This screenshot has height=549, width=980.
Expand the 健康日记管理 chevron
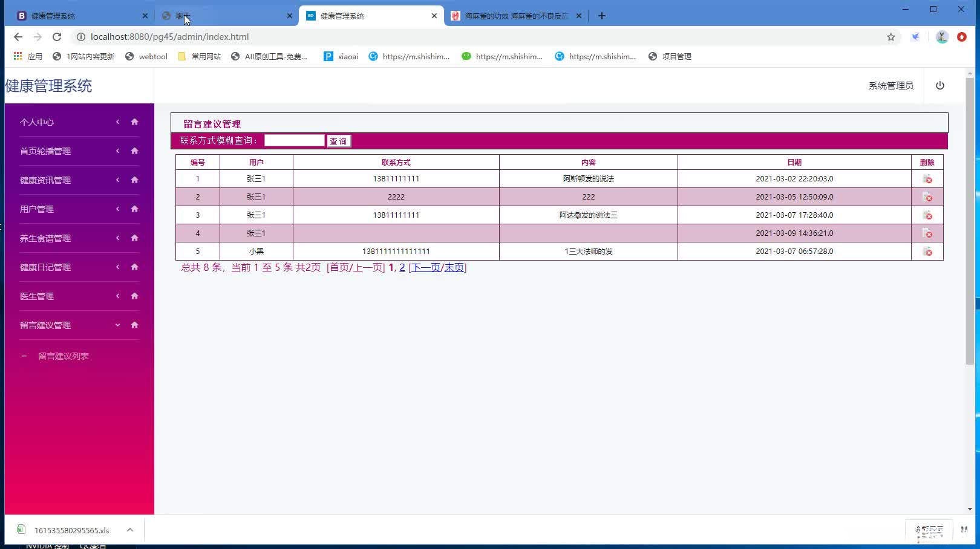click(x=118, y=267)
